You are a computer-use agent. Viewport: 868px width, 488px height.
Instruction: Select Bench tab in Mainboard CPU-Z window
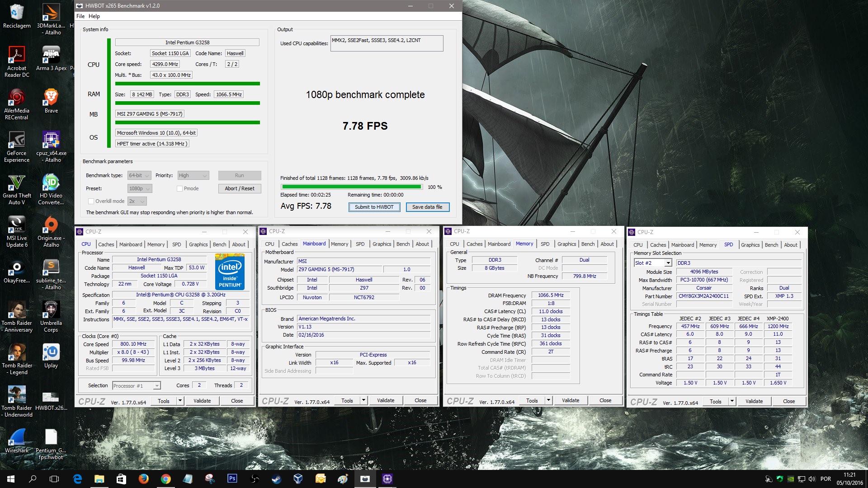click(x=403, y=244)
